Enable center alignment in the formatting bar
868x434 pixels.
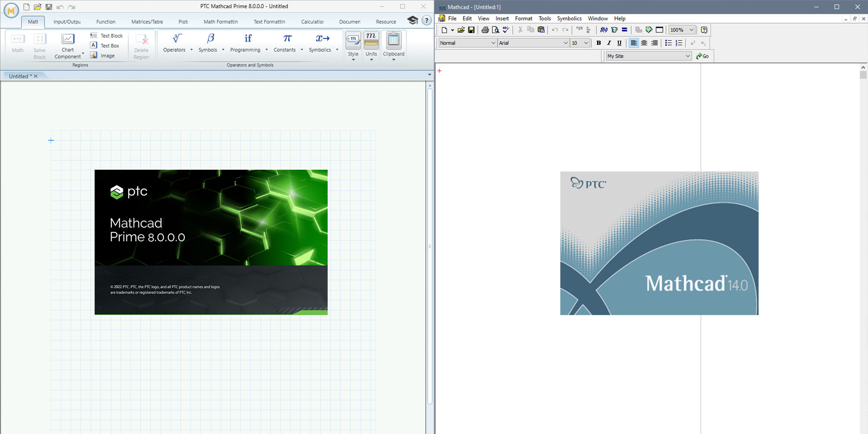(x=644, y=43)
